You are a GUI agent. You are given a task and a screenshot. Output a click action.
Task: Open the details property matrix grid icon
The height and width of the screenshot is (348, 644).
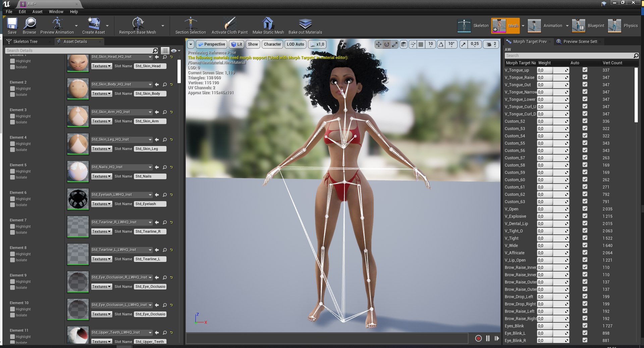click(x=165, y=51)
